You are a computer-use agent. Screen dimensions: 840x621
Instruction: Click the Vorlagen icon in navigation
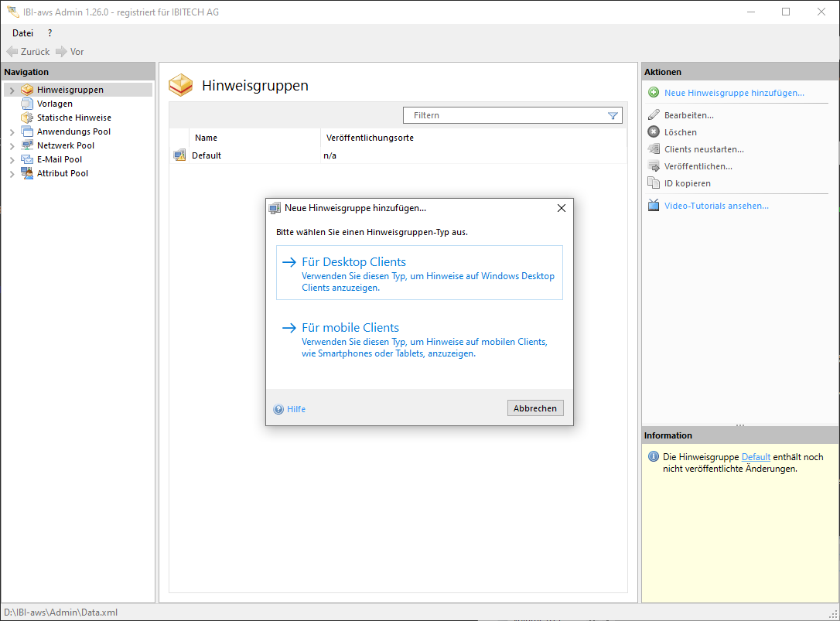[28, 104]
